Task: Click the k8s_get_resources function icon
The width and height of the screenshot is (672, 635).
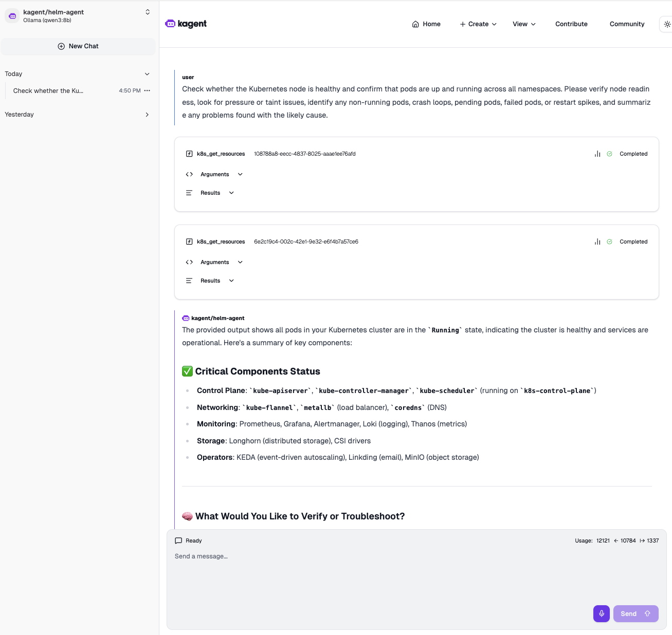Action: [x=189, y=154]
